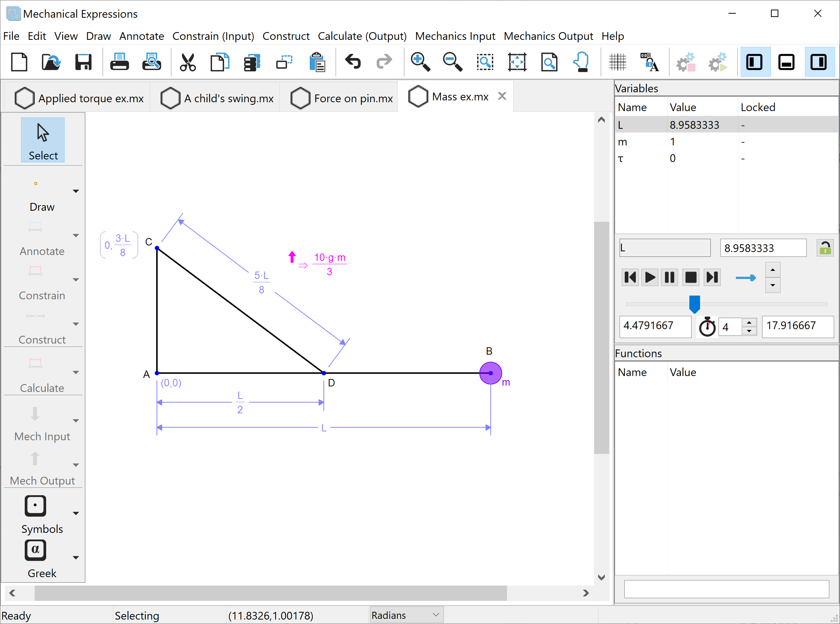Click the Zoom In magnifier icon

[420, 62]
